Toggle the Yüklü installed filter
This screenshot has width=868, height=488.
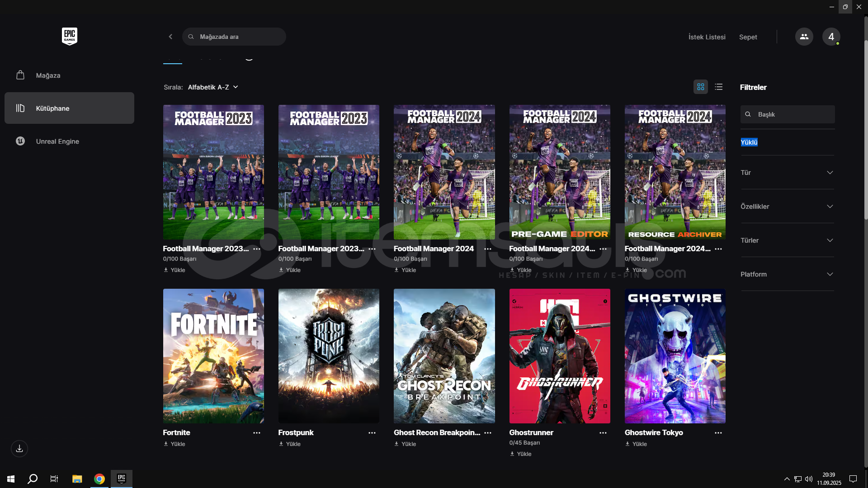point(749,142)
